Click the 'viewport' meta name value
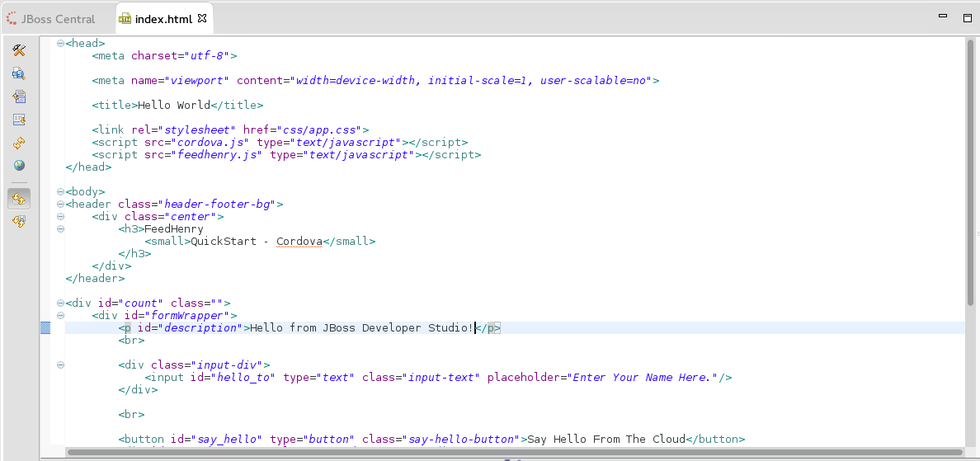980x461 pixels. 197,81
